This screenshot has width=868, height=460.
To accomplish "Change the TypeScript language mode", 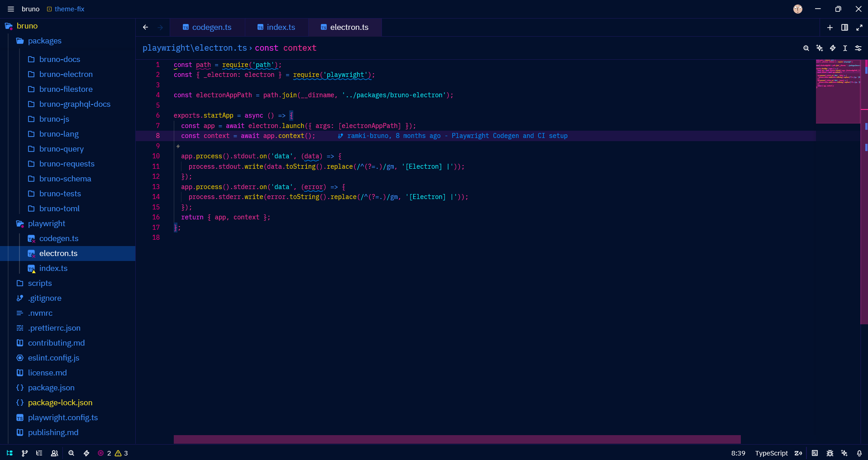I will pyautogui.click(x=771, y=453).
